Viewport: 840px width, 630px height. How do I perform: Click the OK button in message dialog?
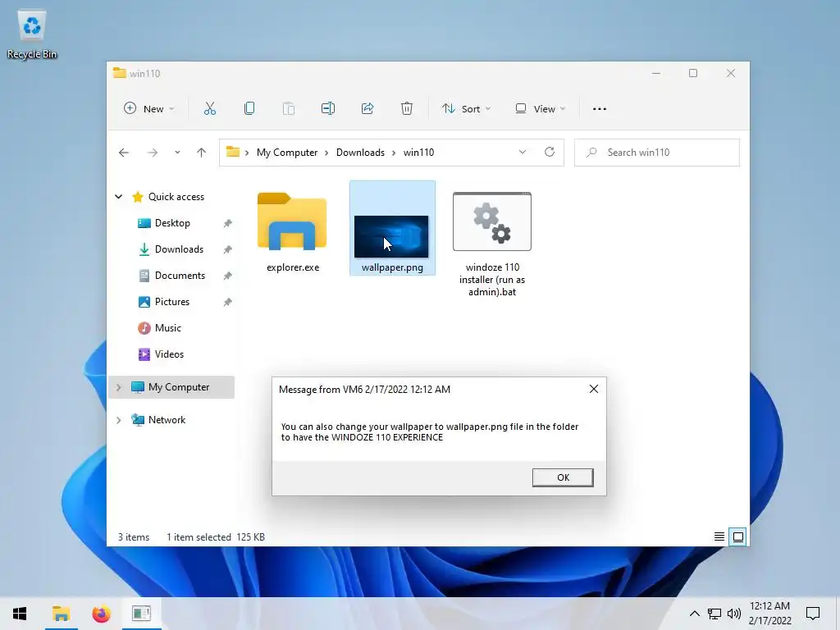coord(563,477)
